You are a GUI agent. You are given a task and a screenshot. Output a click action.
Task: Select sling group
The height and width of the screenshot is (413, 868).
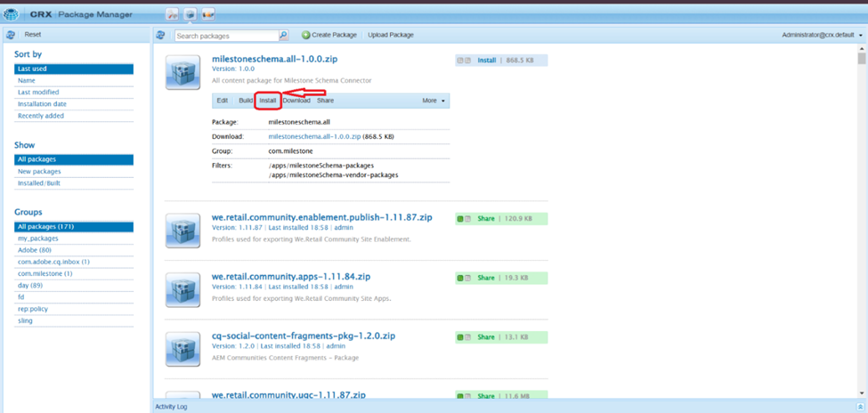pos(74,320)
